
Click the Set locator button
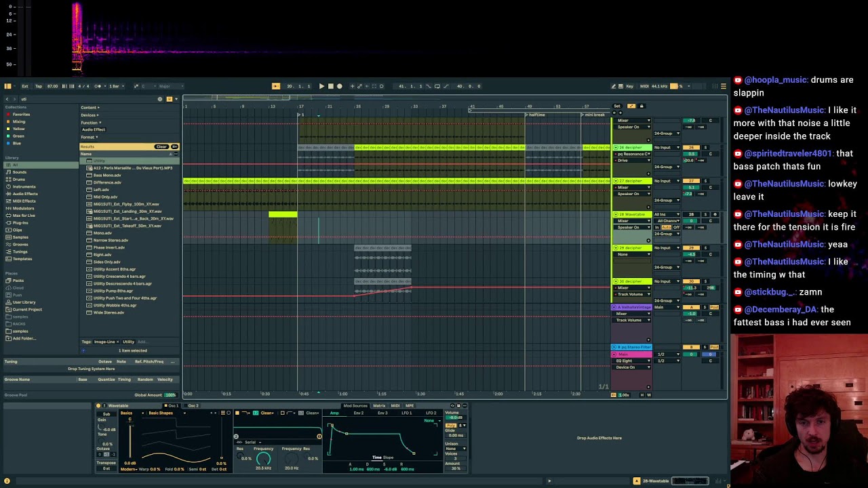[617, 106]
